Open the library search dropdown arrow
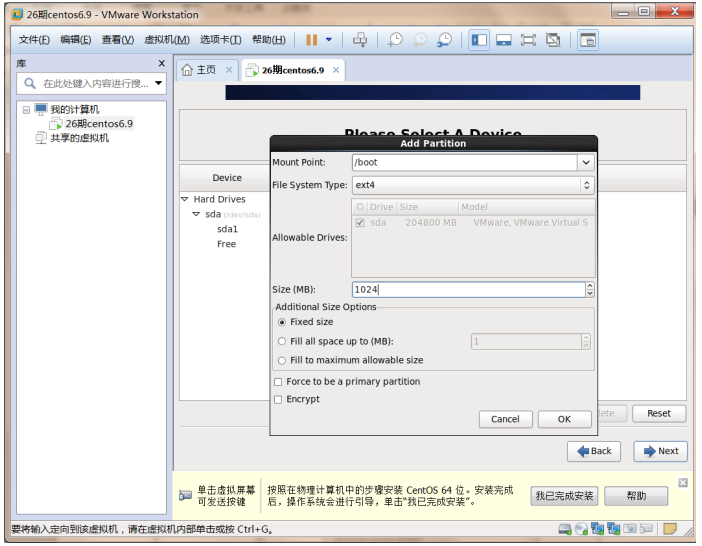The height and width of the screenshot is (546, 702). pos(158,83)
